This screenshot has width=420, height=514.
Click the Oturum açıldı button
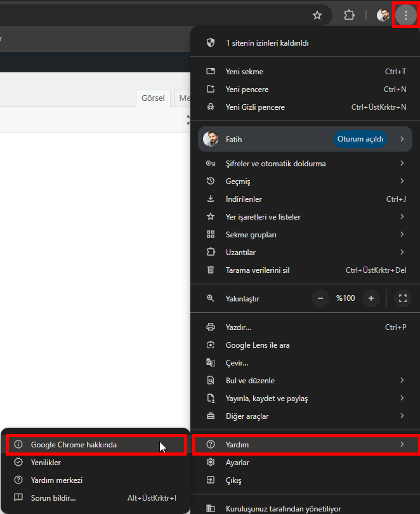click(360, 139)
